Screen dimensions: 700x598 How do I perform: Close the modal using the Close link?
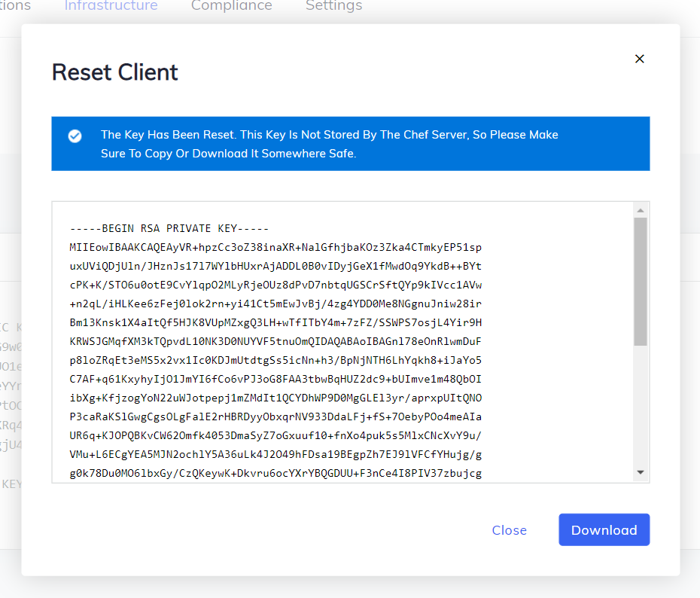(x=509, y=529)
